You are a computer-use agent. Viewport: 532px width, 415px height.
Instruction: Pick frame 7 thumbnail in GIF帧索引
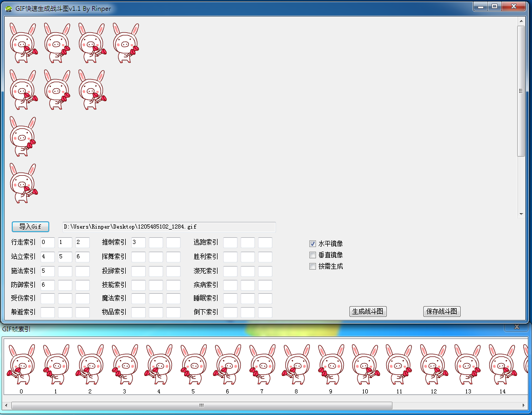click(x=262, y=365)
